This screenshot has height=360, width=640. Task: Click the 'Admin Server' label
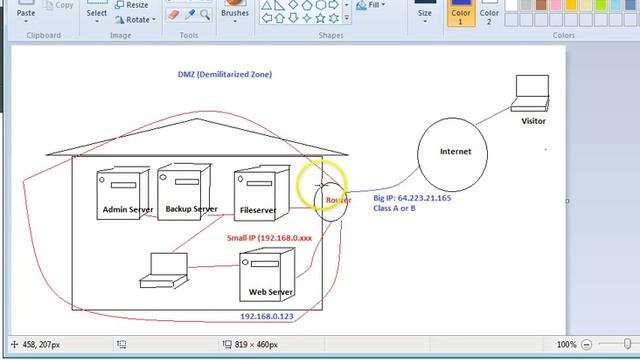click(x=128, y=209)
